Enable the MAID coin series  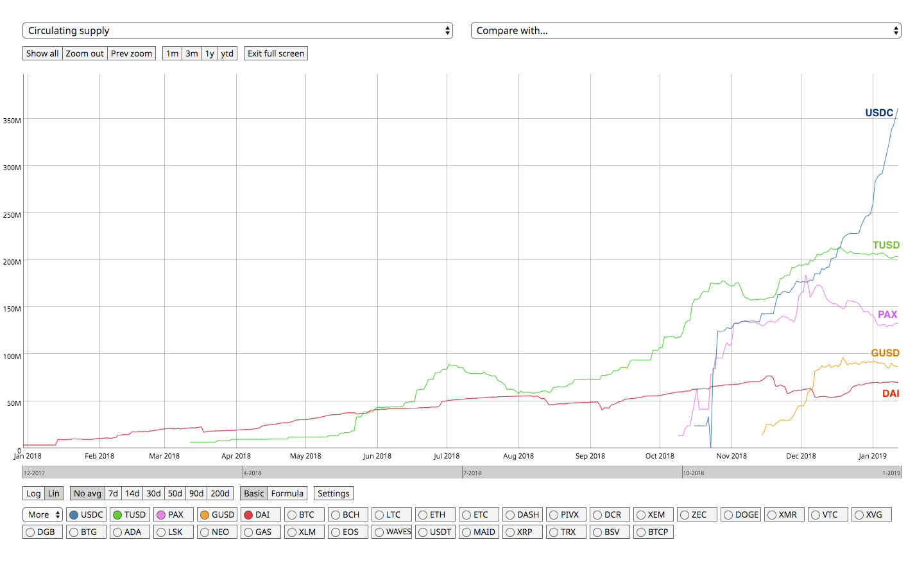[479, 532]
